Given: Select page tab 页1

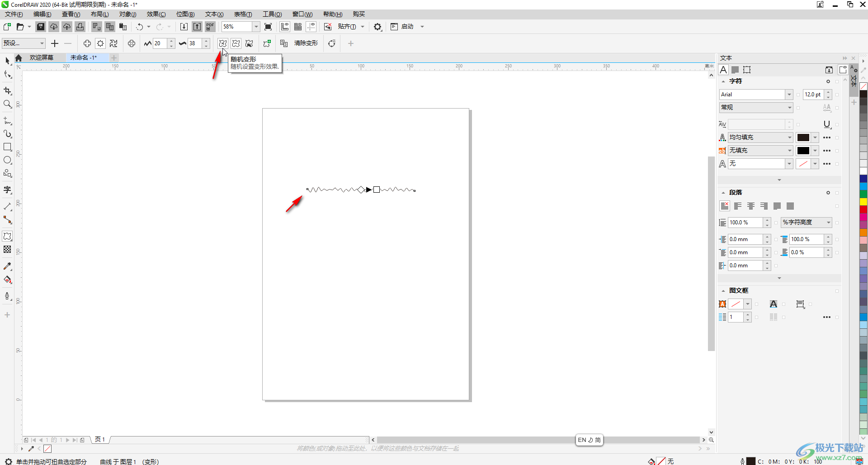Looking at the screenshot, I should click(x=100, y=440).
